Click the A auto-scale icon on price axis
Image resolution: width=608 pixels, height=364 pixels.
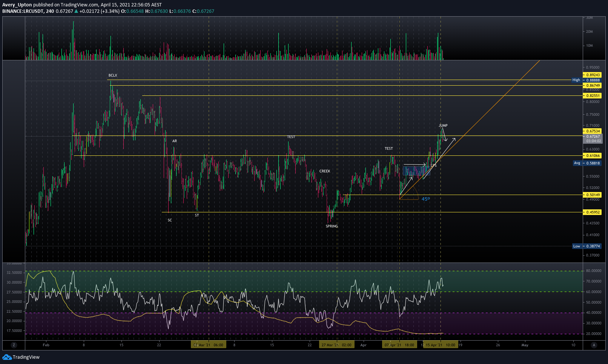coord(594,345)
